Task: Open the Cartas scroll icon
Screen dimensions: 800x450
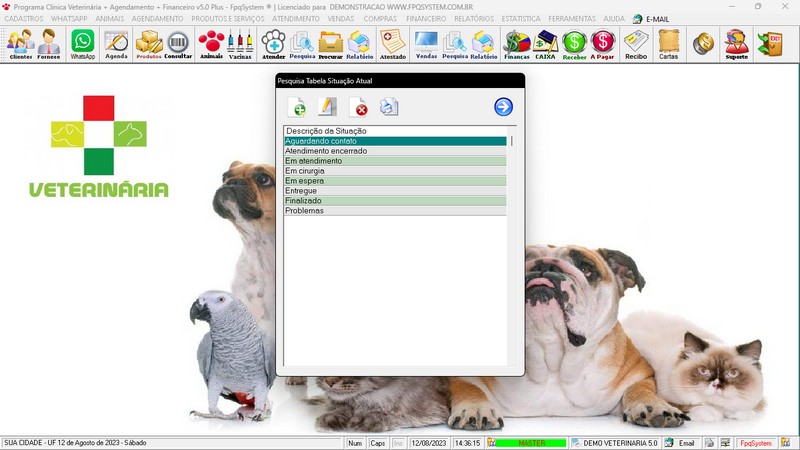Action: [668, 44]
